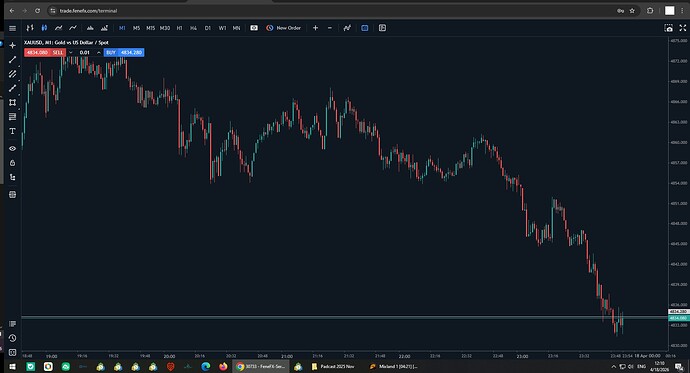Increase lot volume with up chevron

[99, 52]
